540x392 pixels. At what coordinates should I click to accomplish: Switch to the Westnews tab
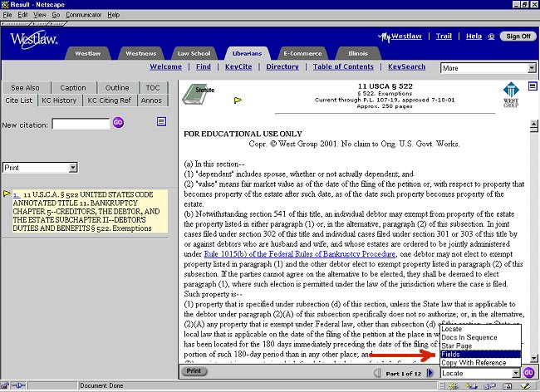(x=141, y=54)
